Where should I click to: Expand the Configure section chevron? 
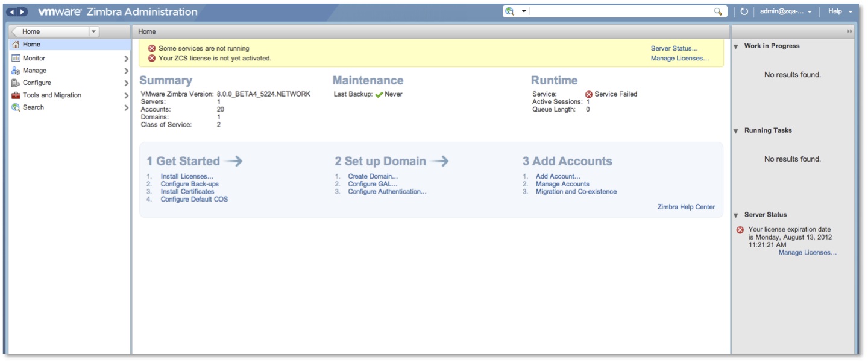tap(126, 83)
